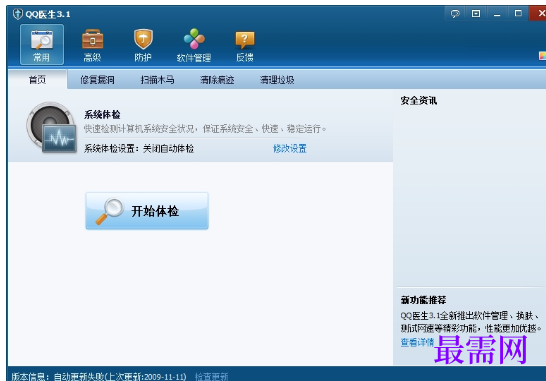Switch to the 修复漏洞 tab
The height and width of the screenshot is (381, 546).
coord(98,80)
